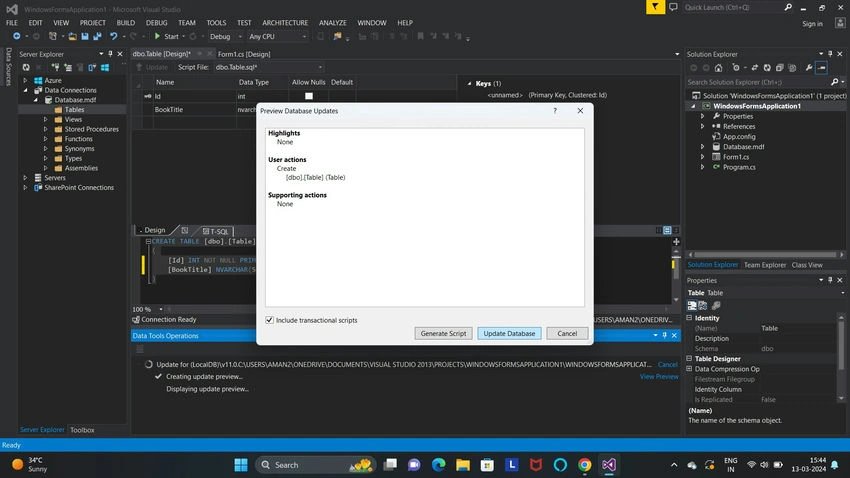Open the Debug configuration dropdown
The image size is (850, 478).
226,36
